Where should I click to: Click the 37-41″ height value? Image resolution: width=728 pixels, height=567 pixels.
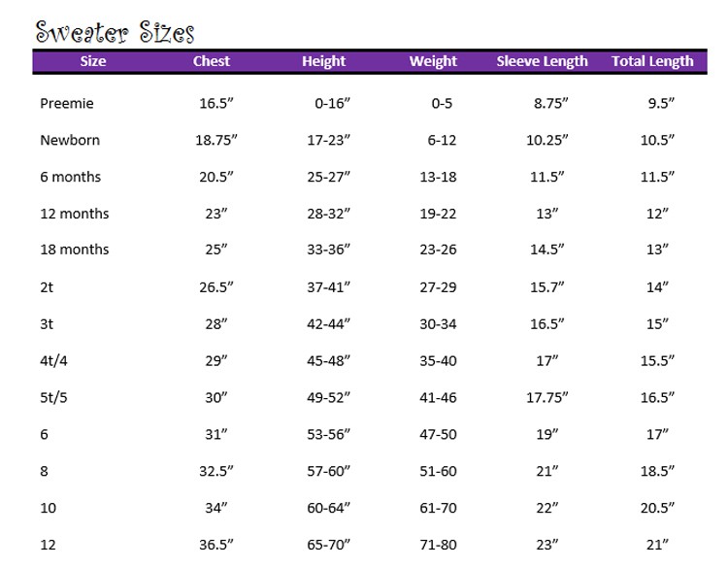[328, 287]
